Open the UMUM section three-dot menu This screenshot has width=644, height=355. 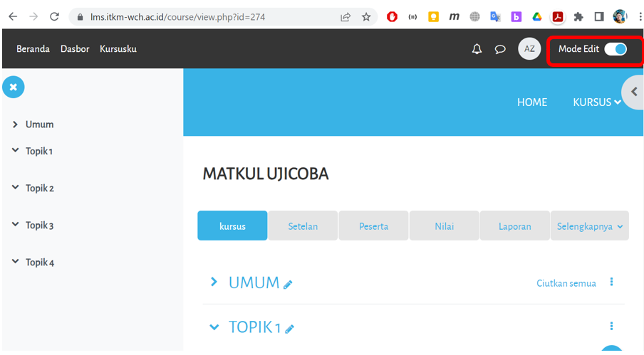tap(611, 282)
